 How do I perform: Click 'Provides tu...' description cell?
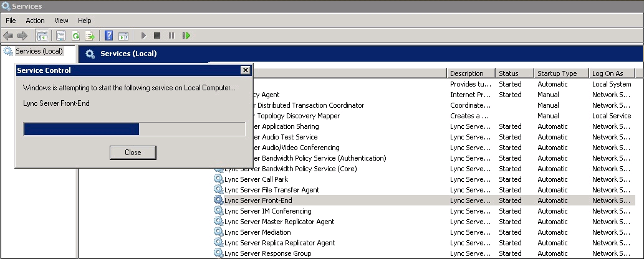pos(470,84)
